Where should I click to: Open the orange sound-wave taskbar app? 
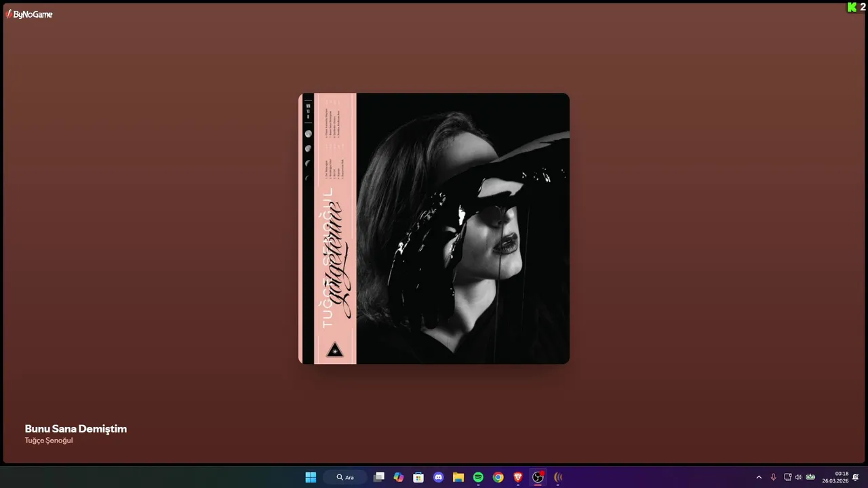pos(558,477)
